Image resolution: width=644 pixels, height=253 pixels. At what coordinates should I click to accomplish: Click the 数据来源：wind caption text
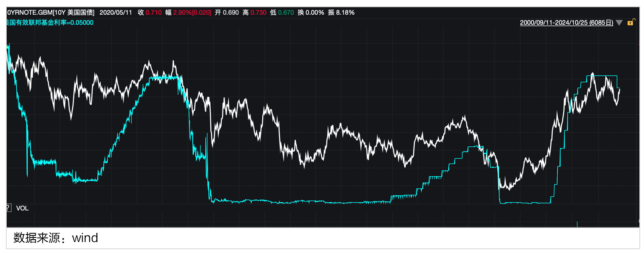(x=56, y=238)
